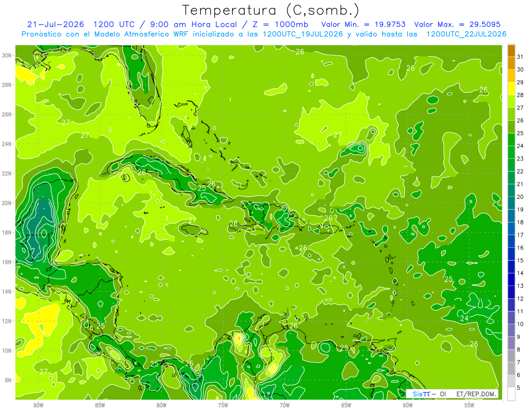Image resolution: width=532 pixels, height=411 pixels.
Task: Click the 55W longitude axis label
Action: [x=469, y=405]
